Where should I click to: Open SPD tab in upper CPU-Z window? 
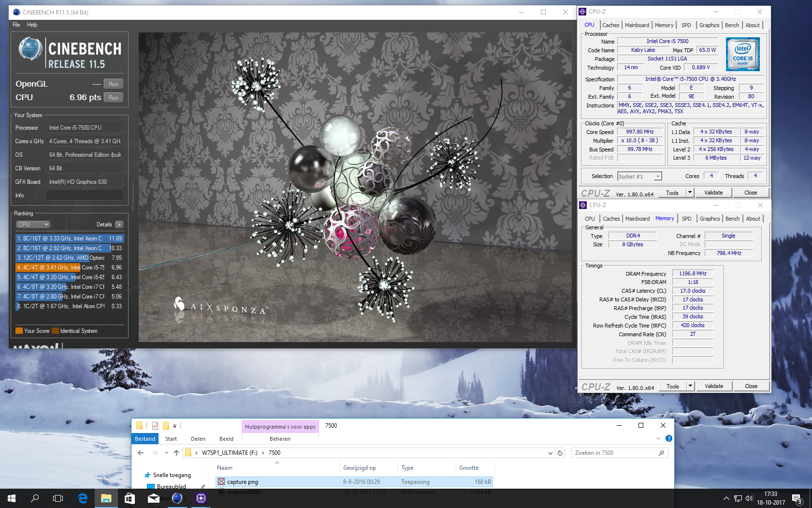[686, 25]
